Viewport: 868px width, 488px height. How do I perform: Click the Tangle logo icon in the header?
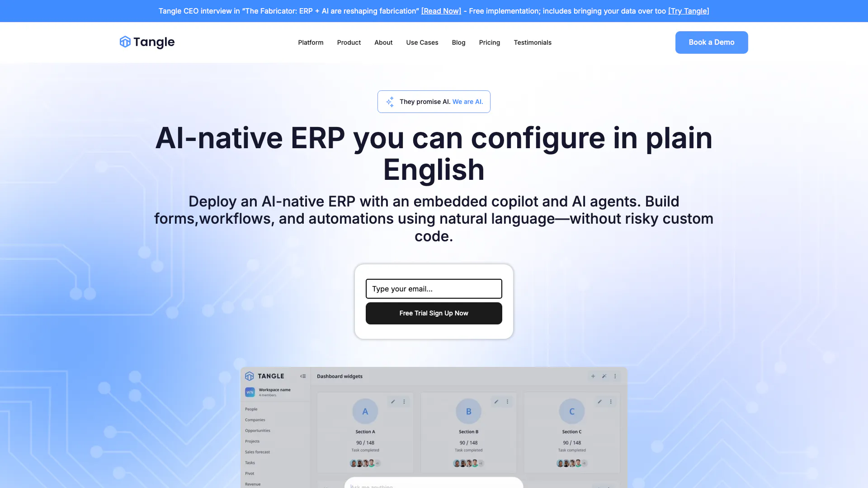tap(125, 42)
